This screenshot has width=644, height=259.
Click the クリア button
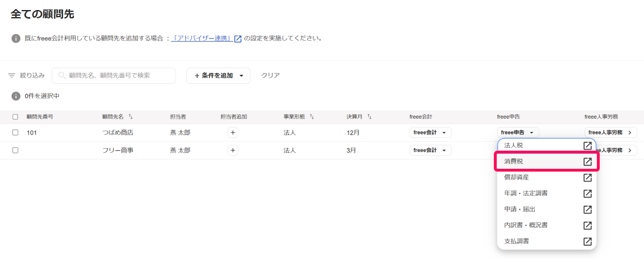[270, 75]
